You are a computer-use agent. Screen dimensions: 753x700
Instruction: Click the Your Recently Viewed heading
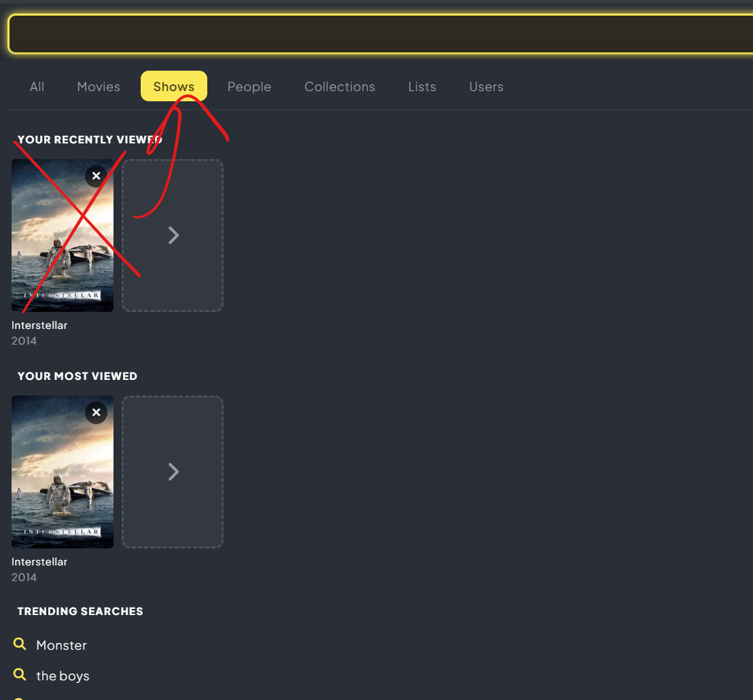[x=90, y=140]
